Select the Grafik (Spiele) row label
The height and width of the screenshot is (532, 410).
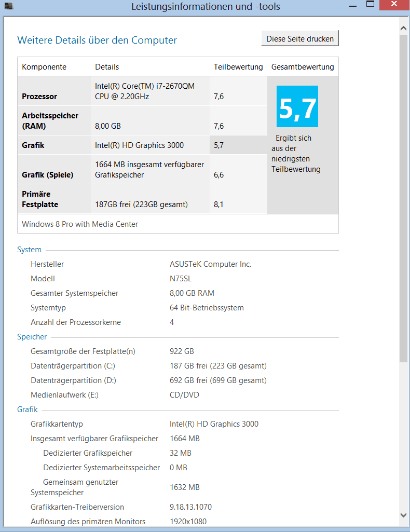coord(47,175)
